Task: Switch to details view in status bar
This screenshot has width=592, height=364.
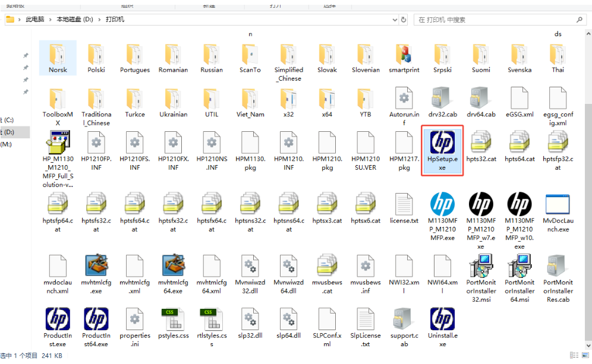Action: click(574, 355)
